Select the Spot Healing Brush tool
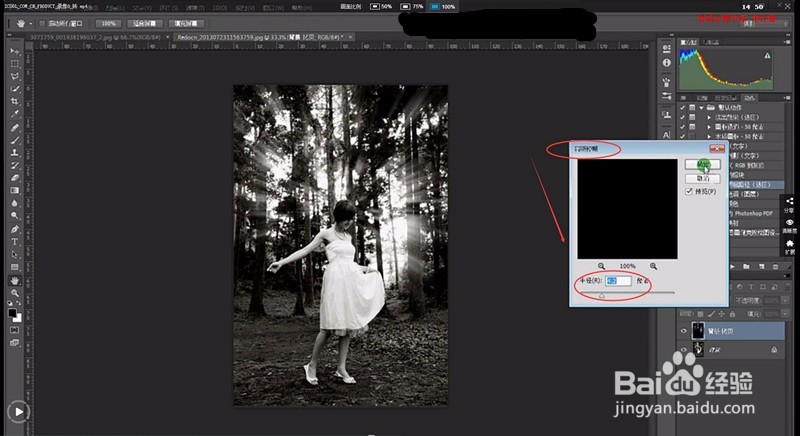Viewport: 800px width, 436px height. [15, 128]
